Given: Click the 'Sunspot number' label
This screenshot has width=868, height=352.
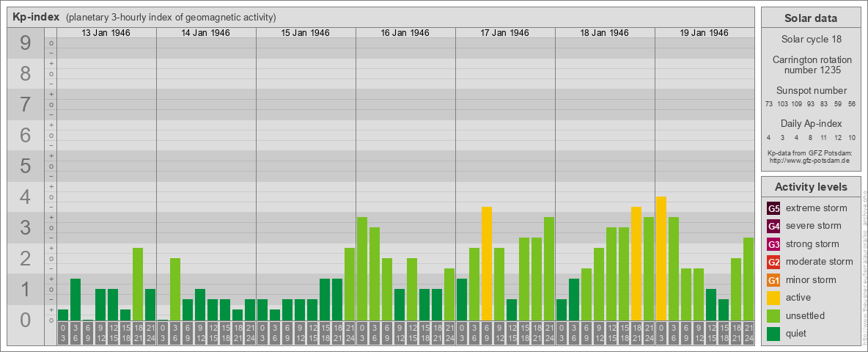Looking at the screenshot, I should coord(811,91).
